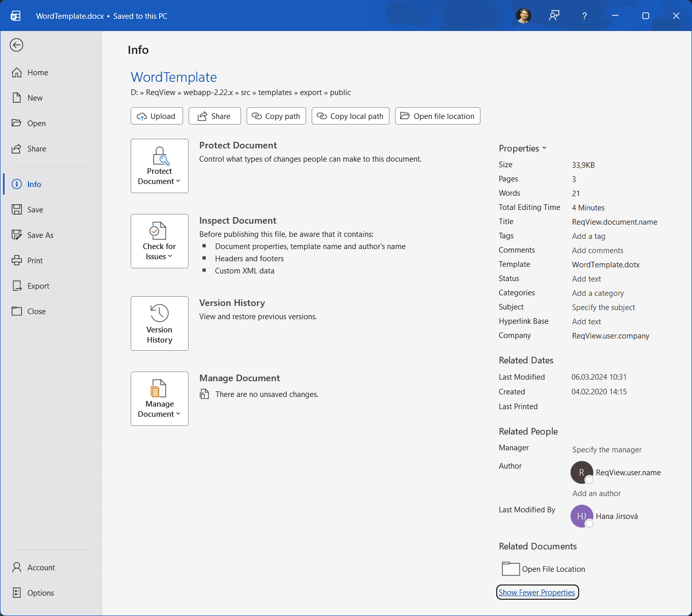Click the unsaved changes document icon

point(204,394)
